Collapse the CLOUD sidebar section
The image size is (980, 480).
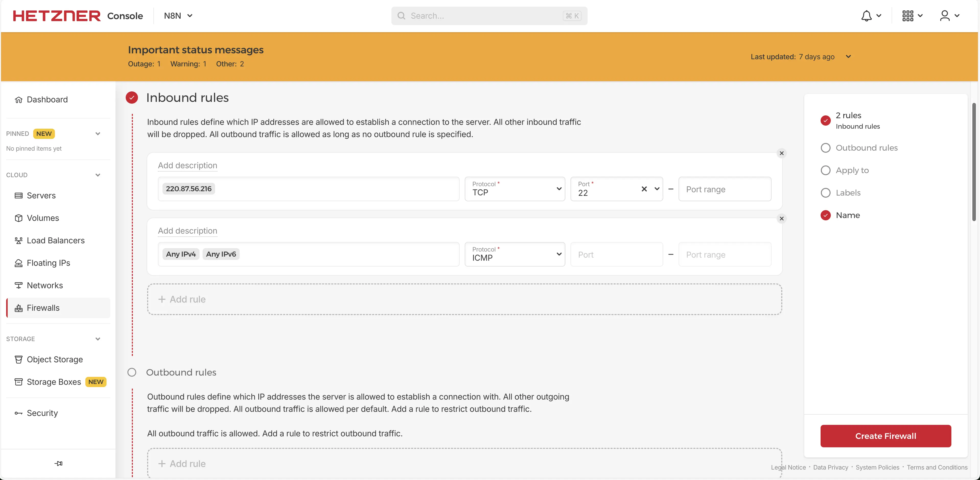(98, 175)
